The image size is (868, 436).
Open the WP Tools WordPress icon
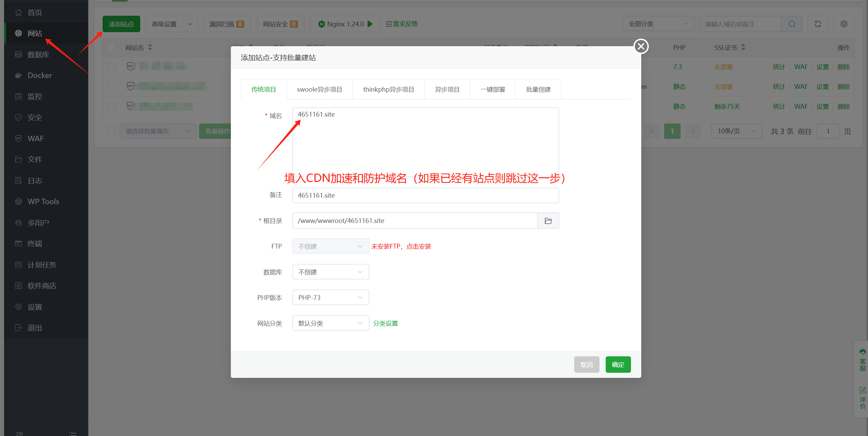click(18, 201)
